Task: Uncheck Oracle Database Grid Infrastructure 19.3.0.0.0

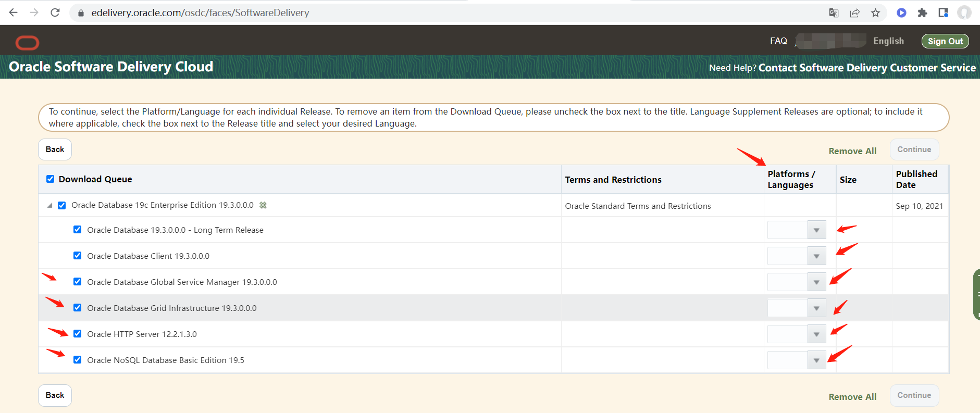Action: 78,308
